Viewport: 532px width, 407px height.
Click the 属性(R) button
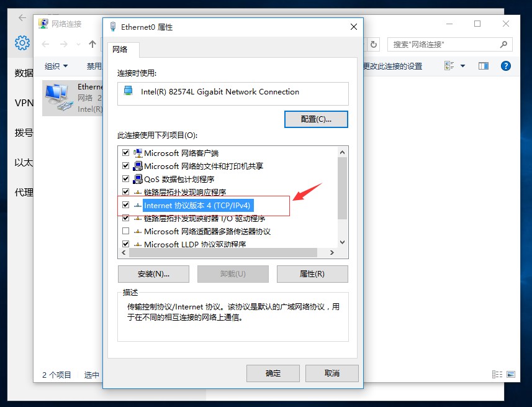pyautogui.click(x=312, y=274)
